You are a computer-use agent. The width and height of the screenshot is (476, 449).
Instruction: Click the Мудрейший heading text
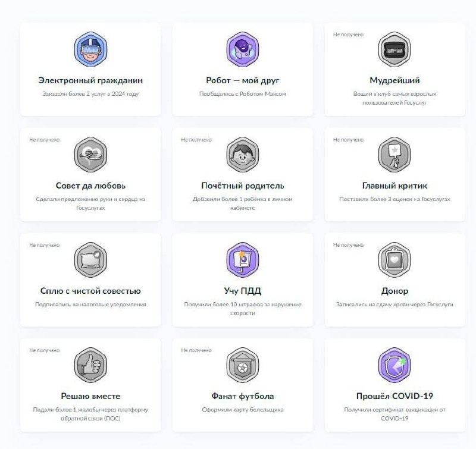(394, 80)
